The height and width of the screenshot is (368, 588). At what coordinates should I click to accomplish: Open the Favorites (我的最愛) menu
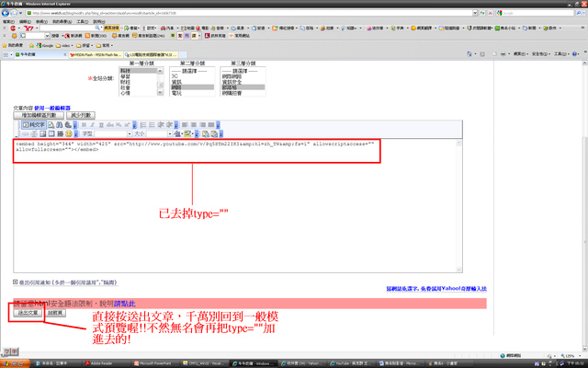tap(62, 22)
